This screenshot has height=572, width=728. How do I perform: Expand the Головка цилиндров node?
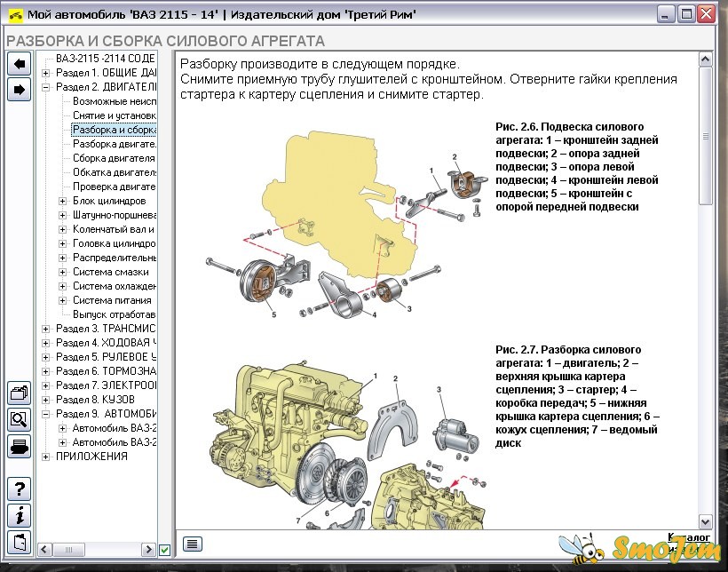pos(62,244)
